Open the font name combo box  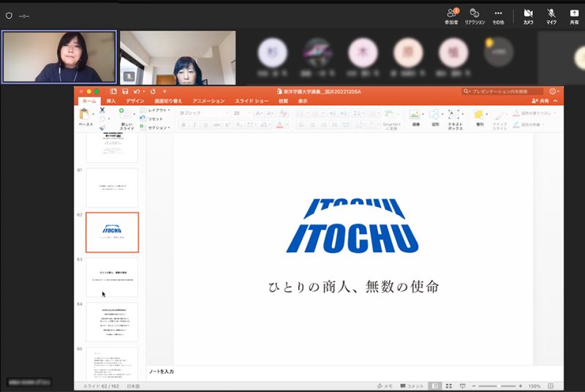tap(204, 113)
